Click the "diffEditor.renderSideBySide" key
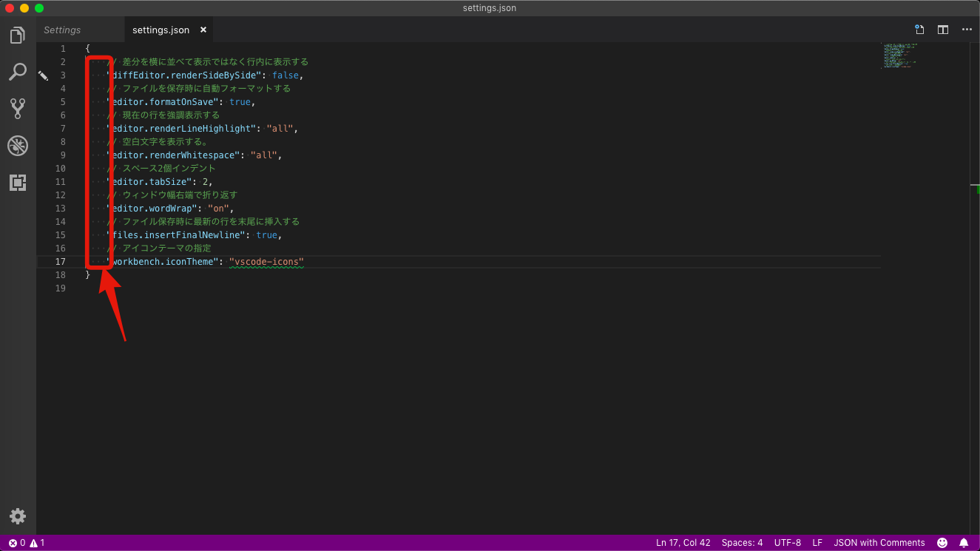The image size is (980, 551). 186,75
